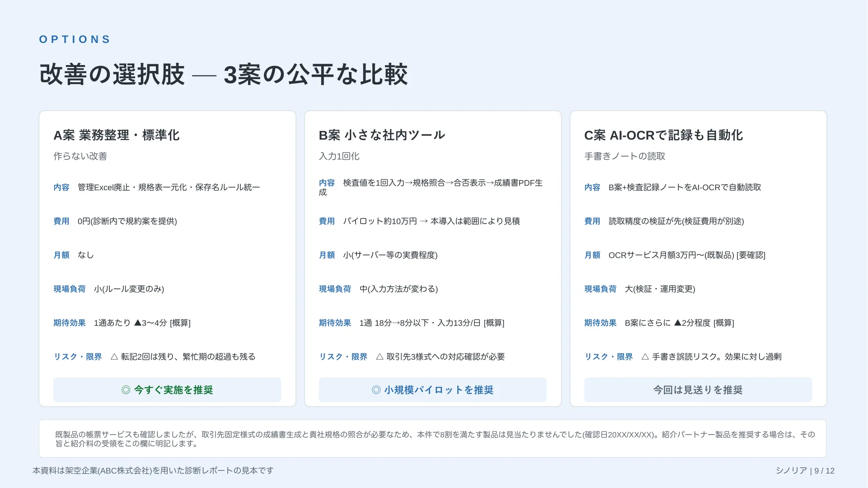
Task: Click the 月額 label in C案 card
Action: (x=592, y=255)
